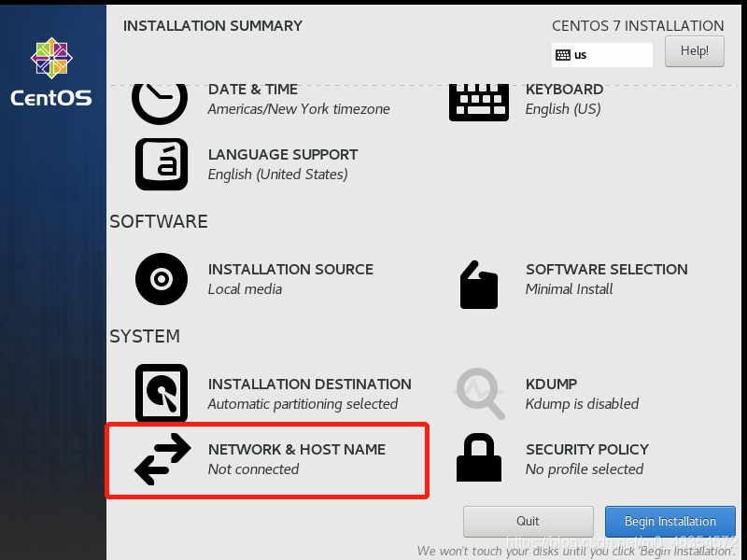Click 'No profile selected' status text
This screenshot has width=747, height=560.
(x=585, y=469)
